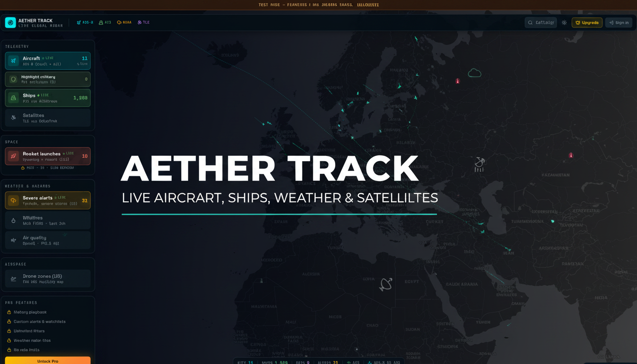Click the satellite dish icon west of Egypt
Image resolution: width=637 pixels, height=364 pixels.
[x=386, y=284]
